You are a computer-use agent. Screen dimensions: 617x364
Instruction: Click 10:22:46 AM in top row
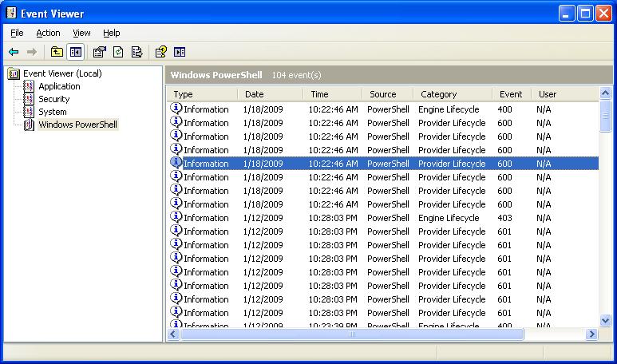coord(334,109)
